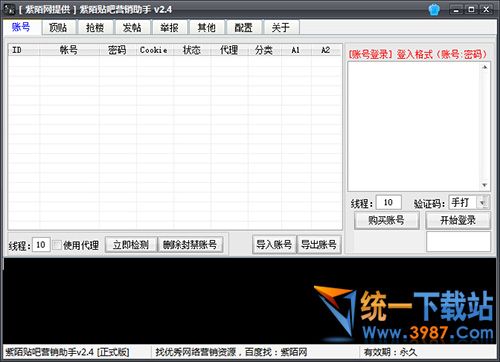The width and height of the screenshot is (500, 362).
Task: Click the scroll up arrow in login textbox
Action: coord(485,67)
